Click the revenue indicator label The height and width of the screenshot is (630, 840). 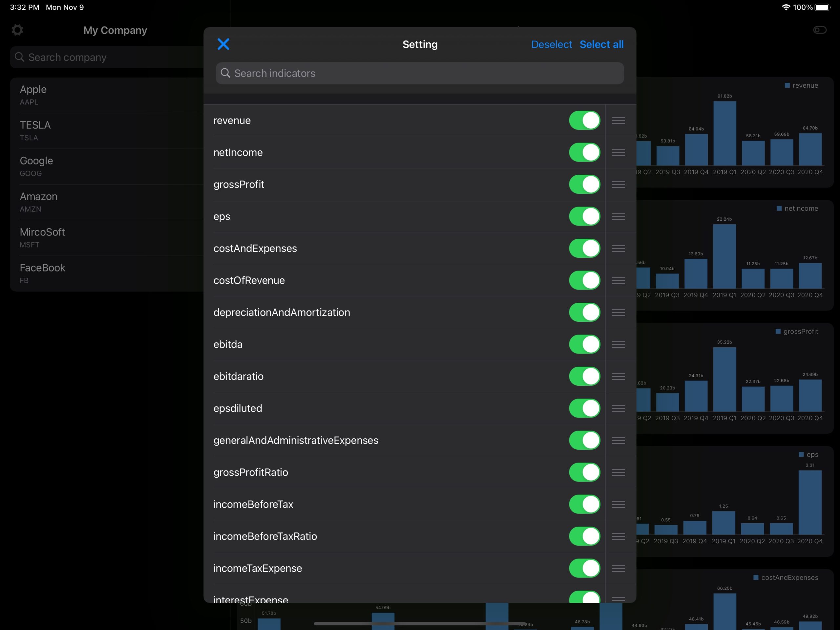[x=232, y=120]
